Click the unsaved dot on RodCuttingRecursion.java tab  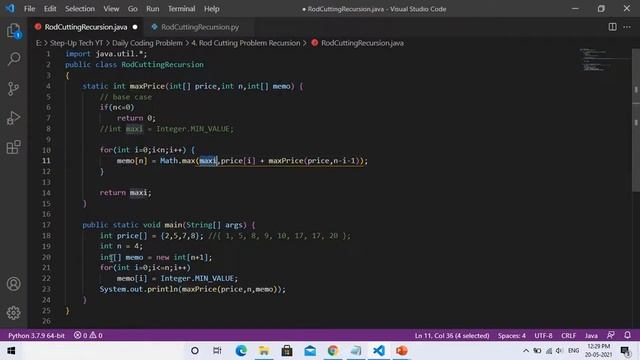(135, 27)
